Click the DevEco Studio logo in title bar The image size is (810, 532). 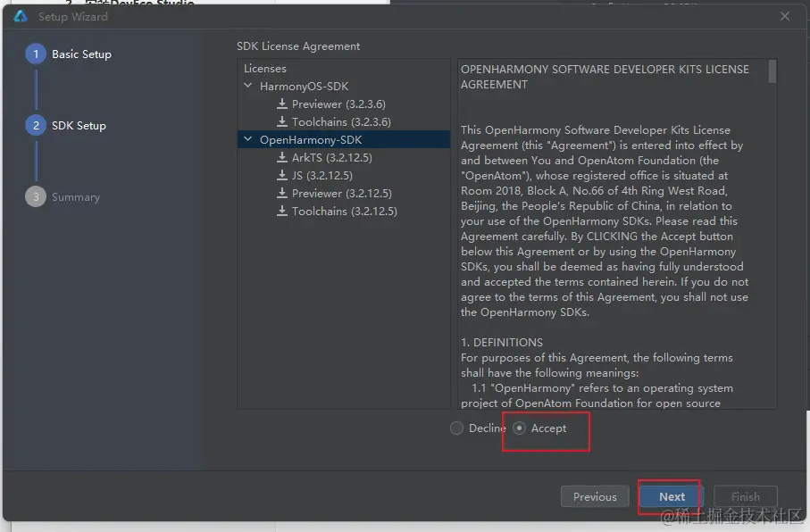point(21,17)
